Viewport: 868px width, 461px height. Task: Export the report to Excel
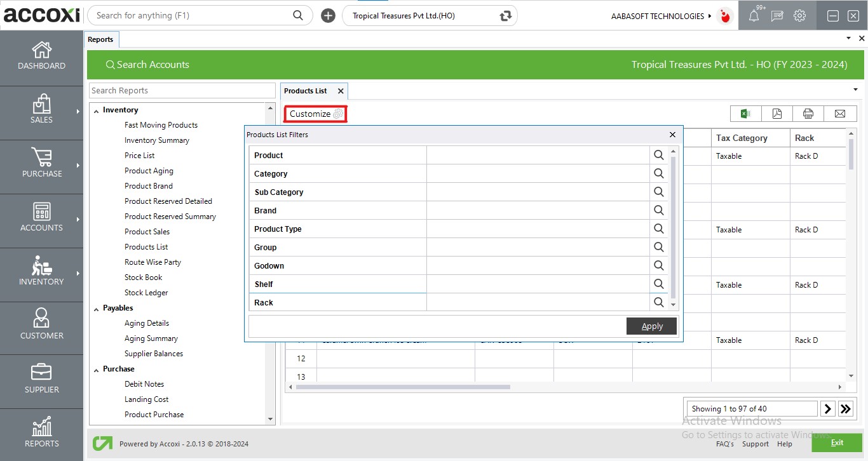click(745, 114)
